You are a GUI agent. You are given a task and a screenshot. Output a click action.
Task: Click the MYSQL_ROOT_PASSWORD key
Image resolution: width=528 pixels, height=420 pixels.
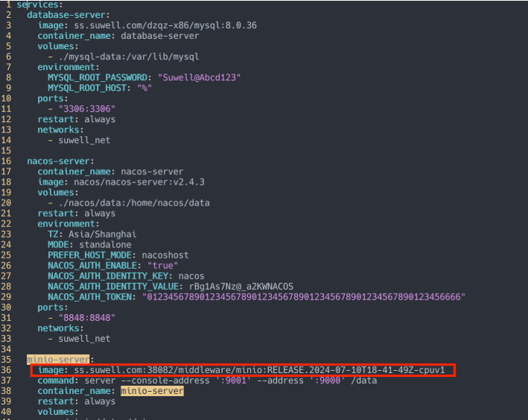pos(98,77)
